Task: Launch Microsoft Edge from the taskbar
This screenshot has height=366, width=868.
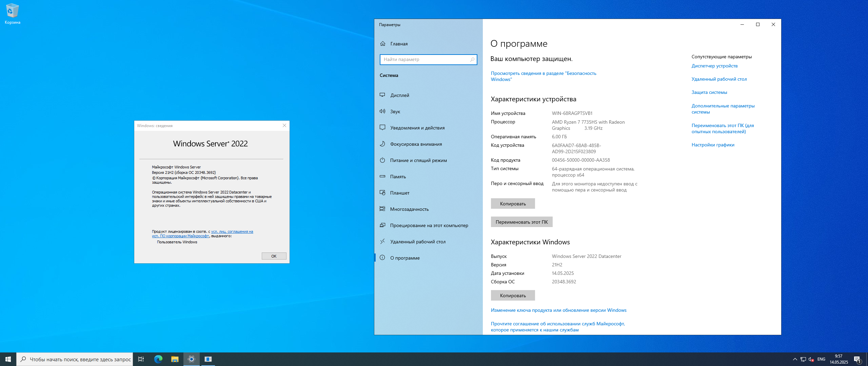Action: [158, 359]
